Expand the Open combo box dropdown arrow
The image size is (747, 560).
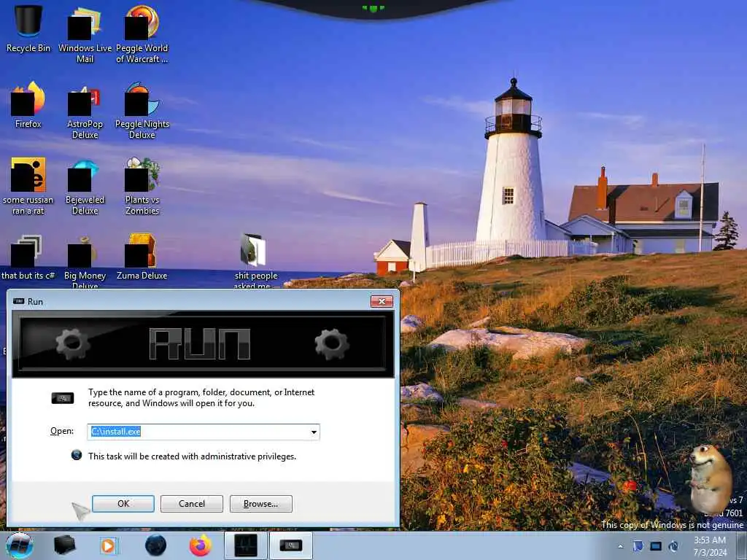(x=314, y=432)
